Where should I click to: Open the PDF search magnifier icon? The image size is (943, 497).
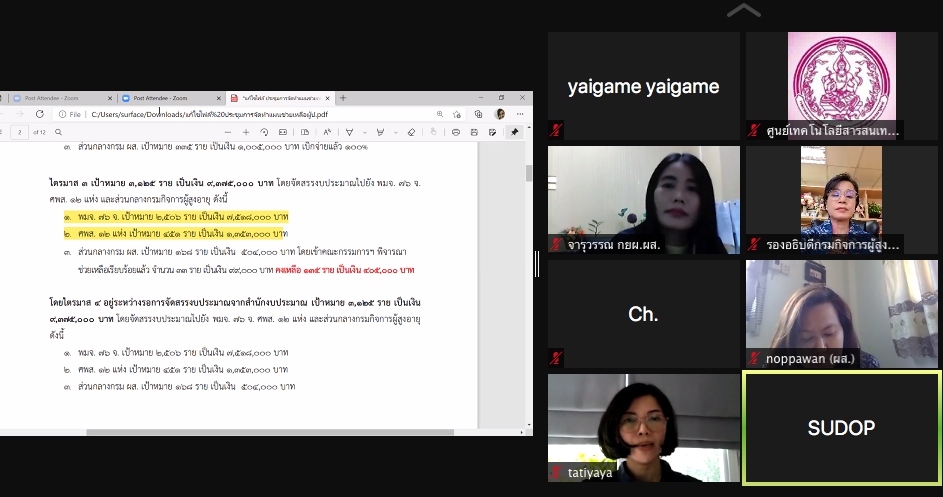pos(58,132)
